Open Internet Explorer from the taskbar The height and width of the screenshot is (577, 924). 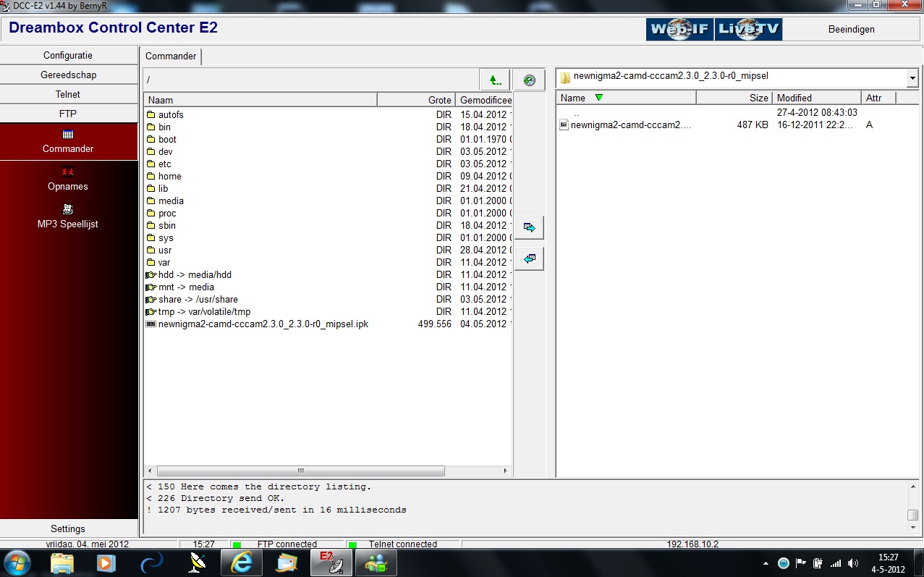click(241, 563)
